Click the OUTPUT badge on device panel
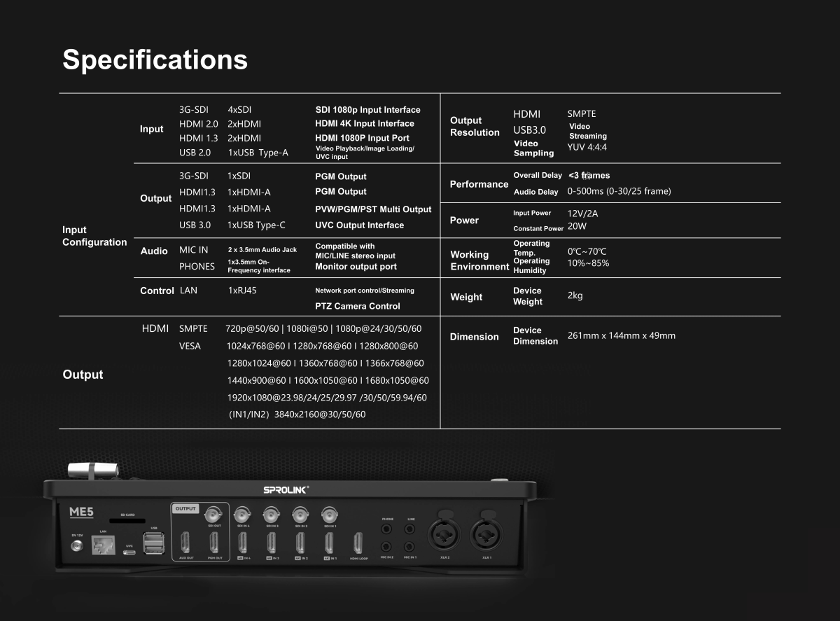840x621 pixels. click(x=186, y=508)
